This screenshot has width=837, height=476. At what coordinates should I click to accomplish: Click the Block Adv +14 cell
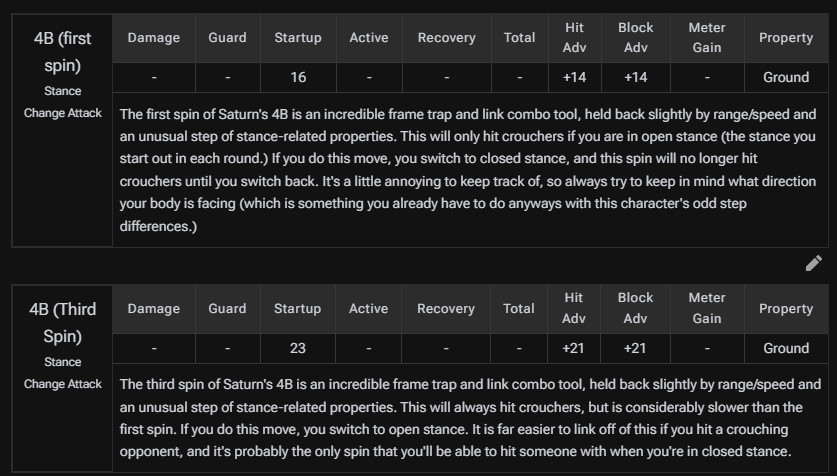[x=636, y=77]
